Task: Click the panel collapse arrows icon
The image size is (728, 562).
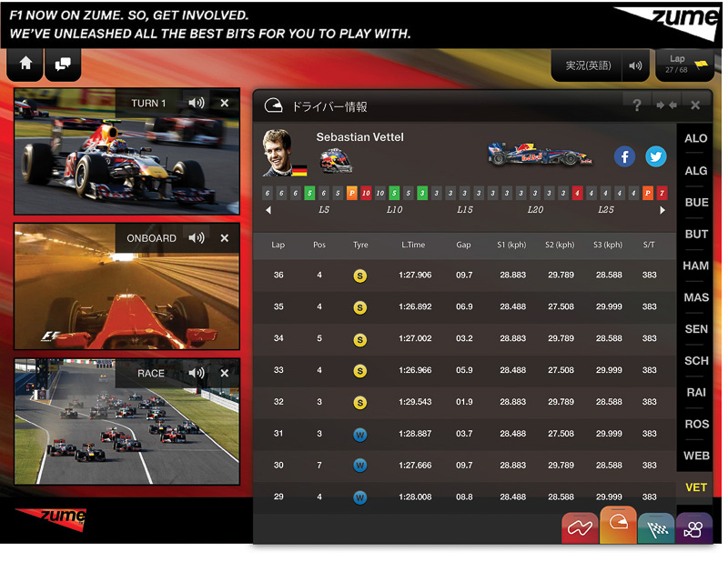Action: pos(666,105)
